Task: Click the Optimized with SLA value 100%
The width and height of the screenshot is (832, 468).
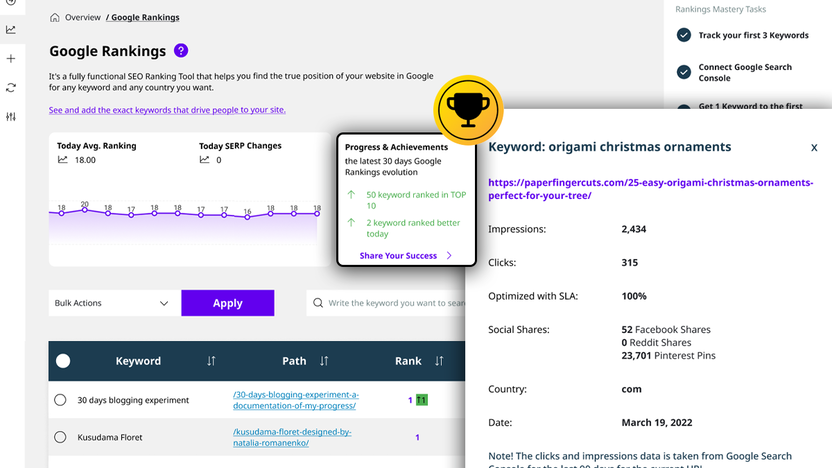Action: (634, 296)
